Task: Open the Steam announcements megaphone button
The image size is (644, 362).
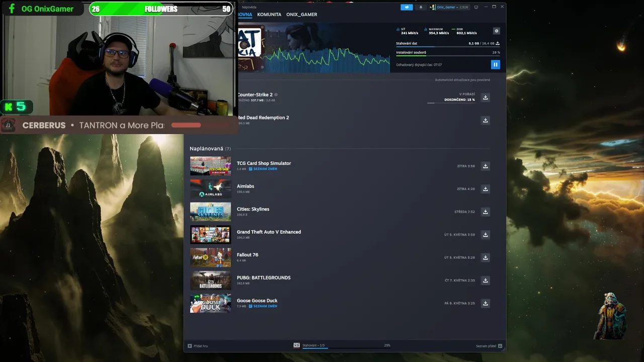Action: click(407, 7)
